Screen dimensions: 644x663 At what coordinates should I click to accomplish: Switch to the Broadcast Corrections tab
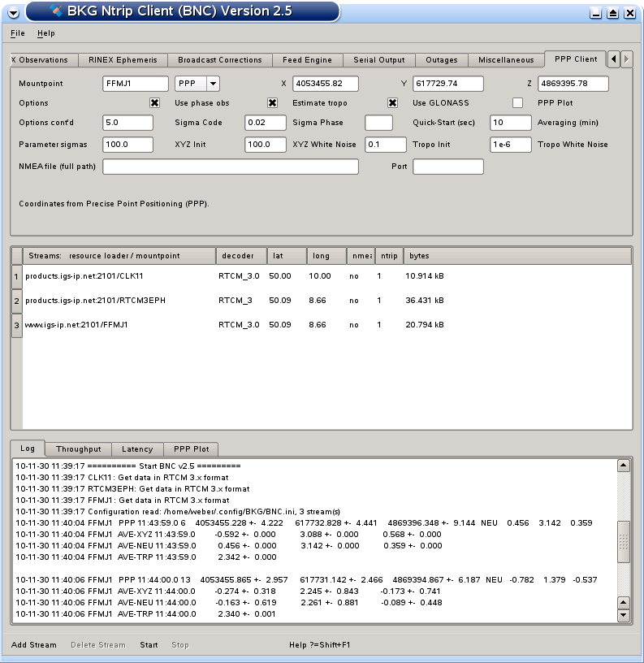click(x=219, y=60)
